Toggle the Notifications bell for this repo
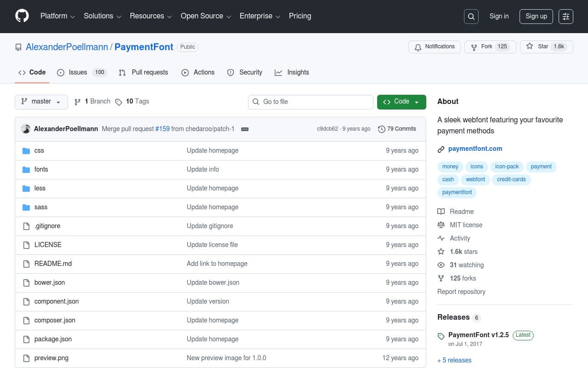Image resolution: width=588 pixels, height=368 pixels. (434, 46)
